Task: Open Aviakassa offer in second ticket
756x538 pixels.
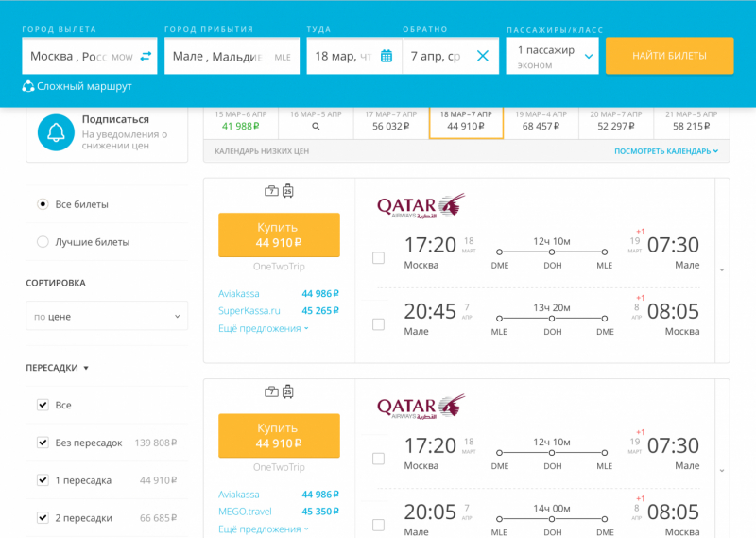Action: (279, 495)
